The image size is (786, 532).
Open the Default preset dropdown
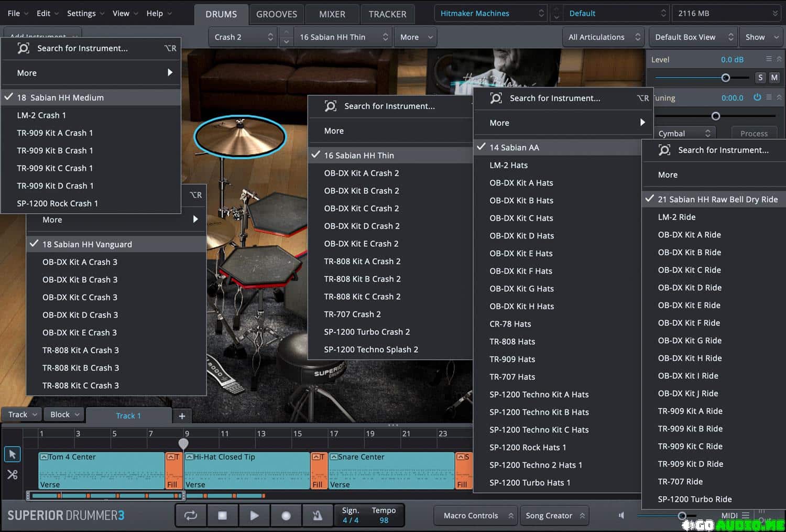617,14
